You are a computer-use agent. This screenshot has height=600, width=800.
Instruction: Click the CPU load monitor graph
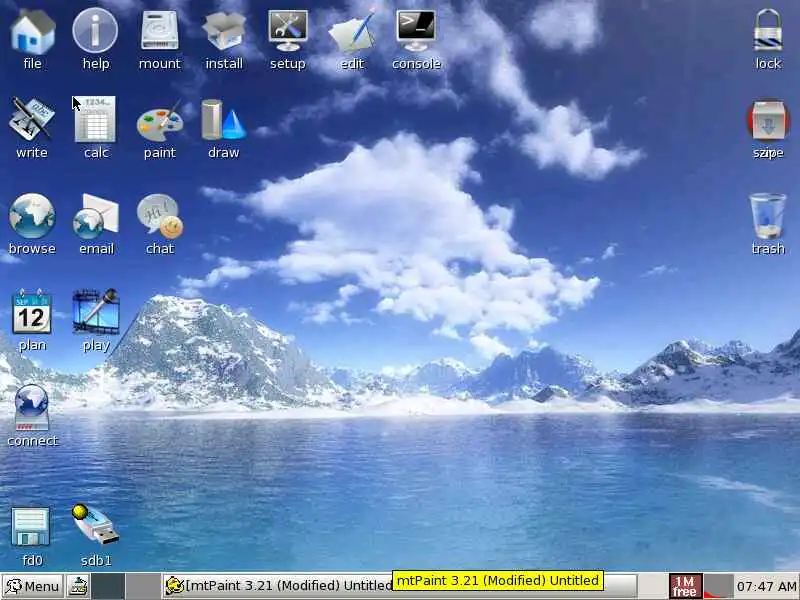[718, 586]
